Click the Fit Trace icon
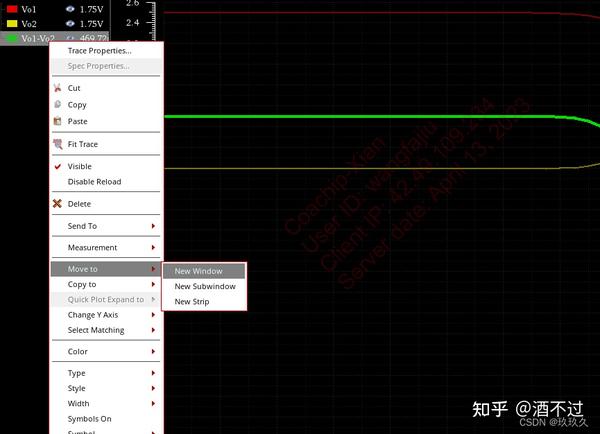 [x=58, y=144]
